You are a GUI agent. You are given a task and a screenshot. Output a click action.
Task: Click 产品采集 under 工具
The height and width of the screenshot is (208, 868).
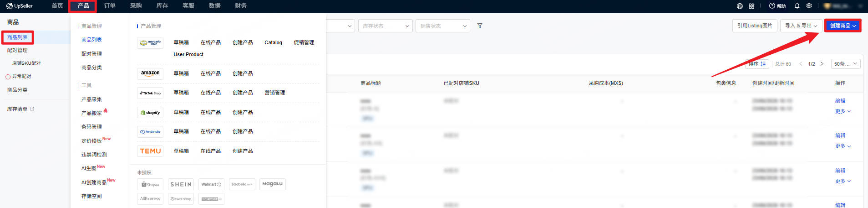91,99
